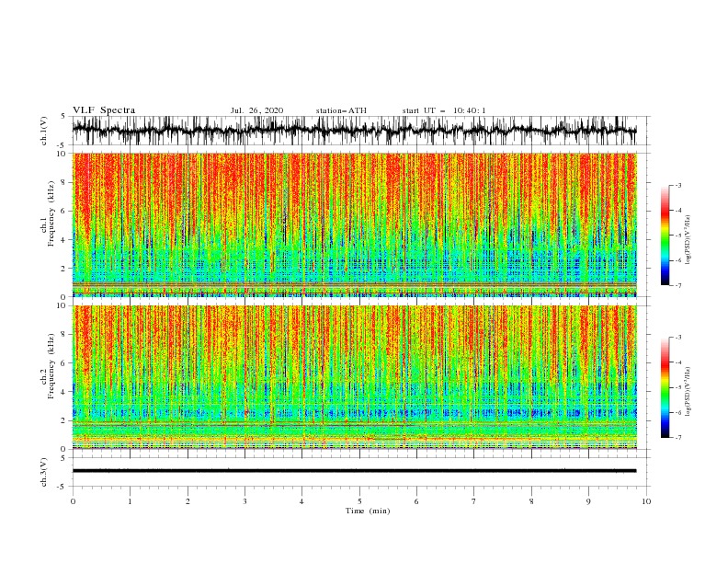The width and height of the screenshot is (728, 563).
Task: Click time axis tick label '8'
Action: pos(531,501)
